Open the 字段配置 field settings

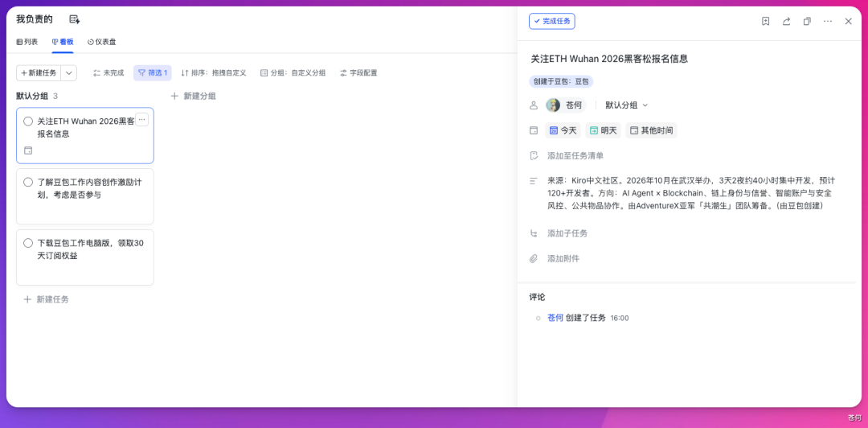click(358, 72)
